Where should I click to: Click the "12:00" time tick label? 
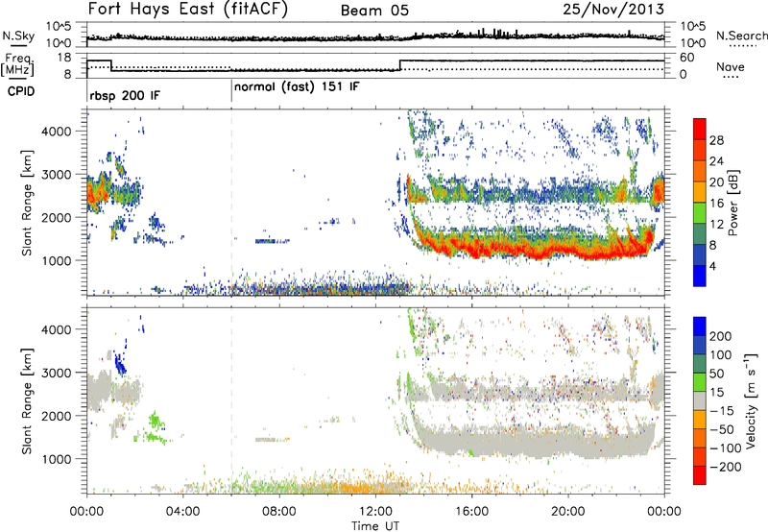point(375,512)
